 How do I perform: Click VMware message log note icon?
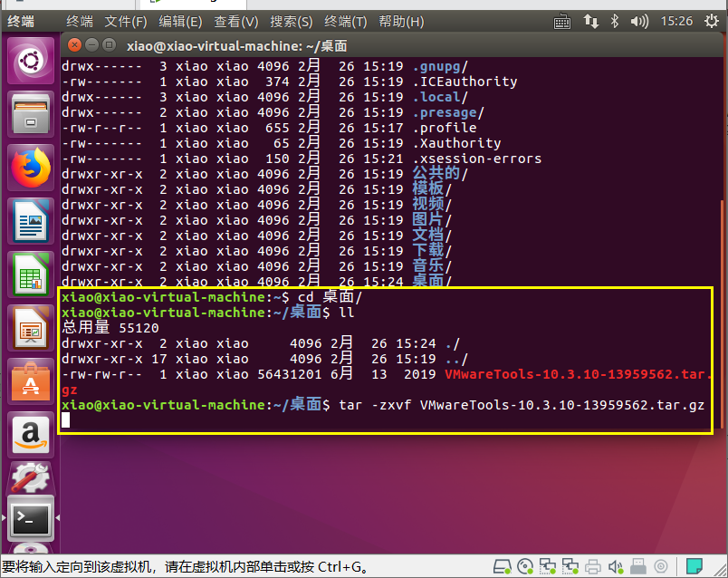694,566
